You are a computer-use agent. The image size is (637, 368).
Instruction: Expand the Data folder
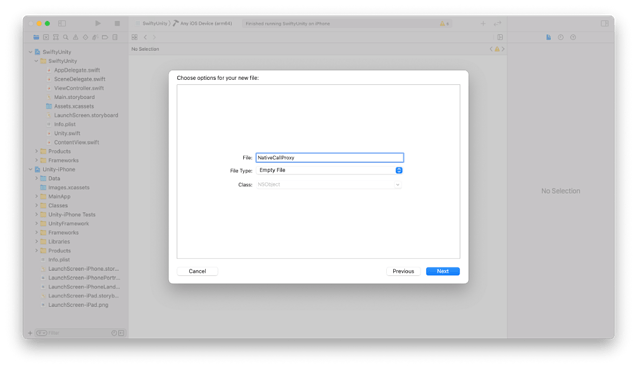(x=36, y=178)
